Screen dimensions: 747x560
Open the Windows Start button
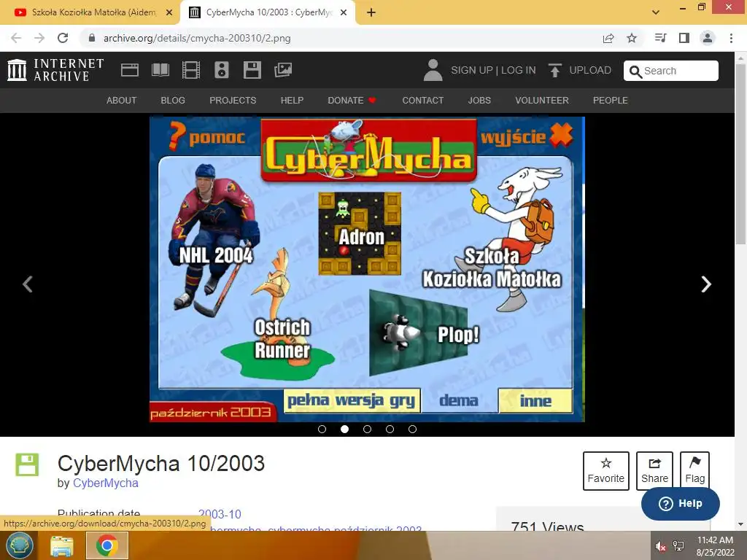(19, 545)
